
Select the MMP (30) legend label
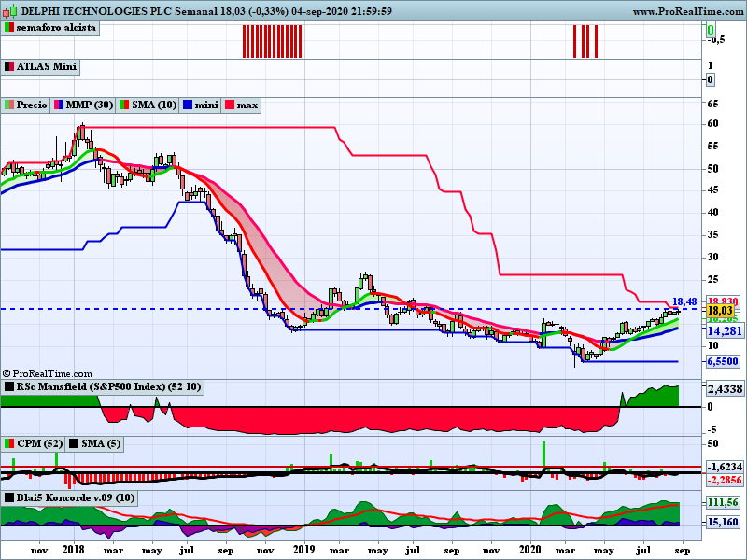90,105
